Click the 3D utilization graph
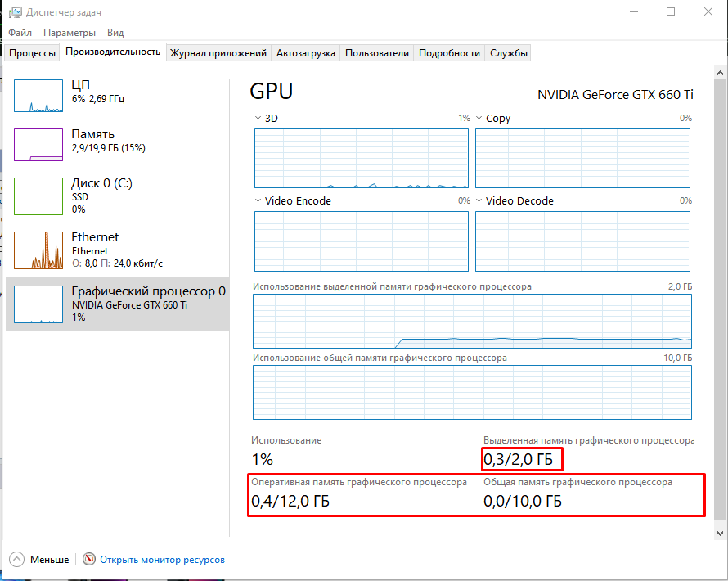This screenshot has width=728, height=581. coord(362,159)
